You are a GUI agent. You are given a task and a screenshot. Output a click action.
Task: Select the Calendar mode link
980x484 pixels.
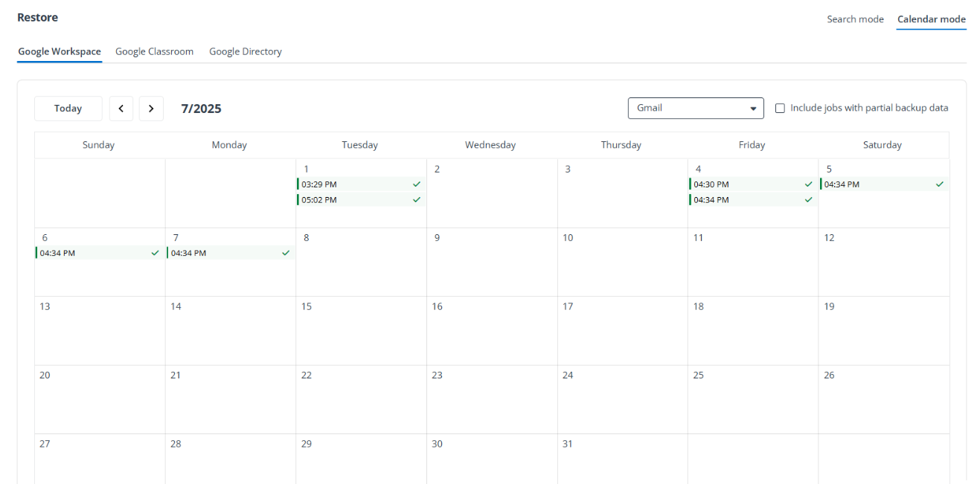click(x=931, y=19)
